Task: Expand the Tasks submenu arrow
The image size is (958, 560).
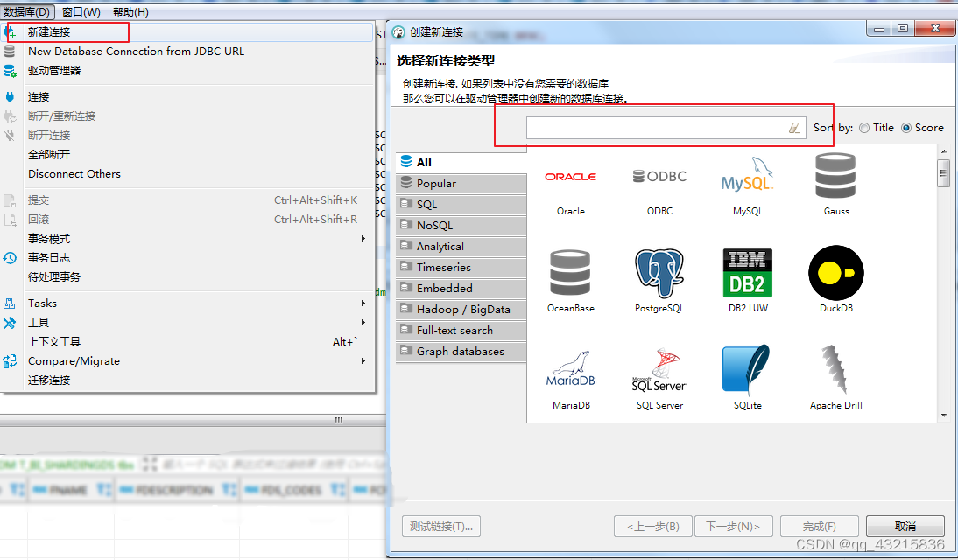Action: coord(363,303)
